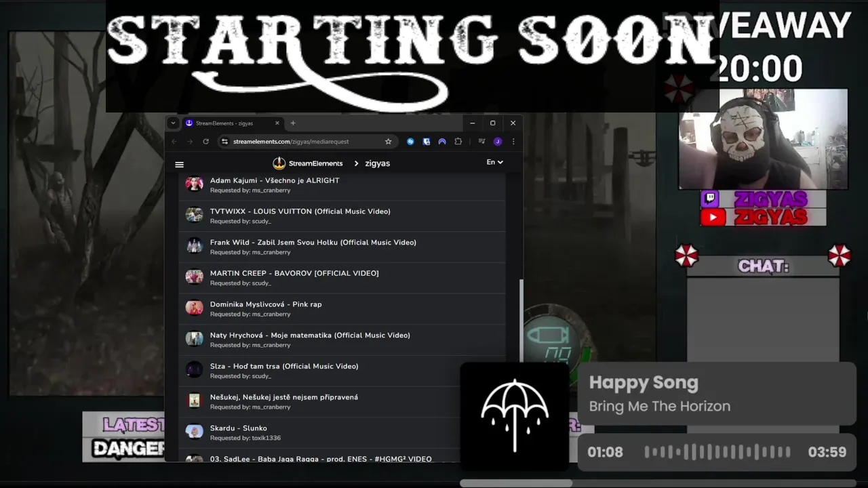Select the StreamElements - zigyas tab
Screen dimensions: 868x488
[233, 123]
